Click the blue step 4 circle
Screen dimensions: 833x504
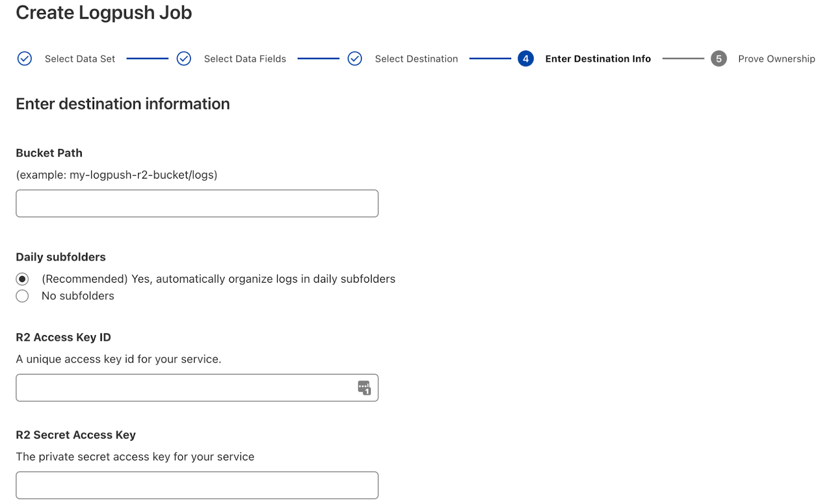pyautogui.click(x=525, y=59)
